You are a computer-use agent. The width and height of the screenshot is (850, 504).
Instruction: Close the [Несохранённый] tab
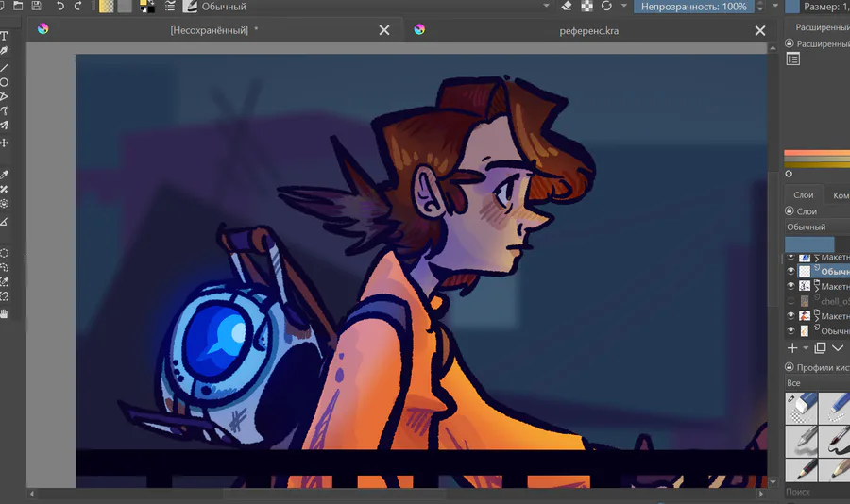coord(384,30)
